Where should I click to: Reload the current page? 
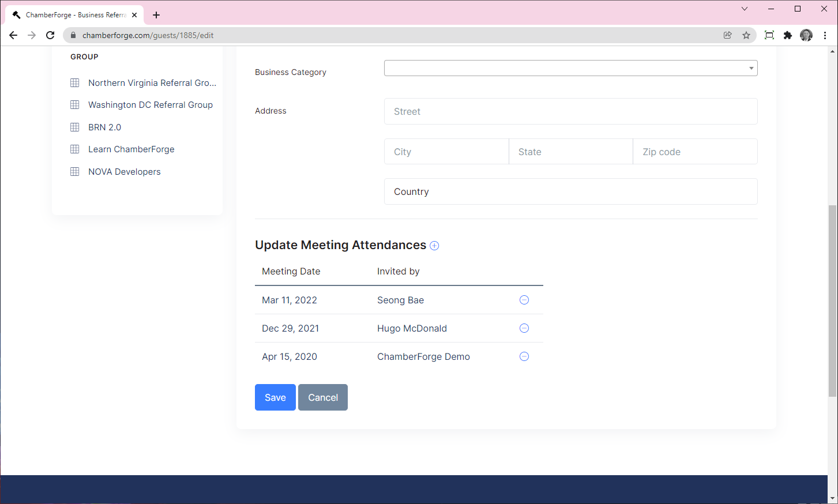(50, 35)
